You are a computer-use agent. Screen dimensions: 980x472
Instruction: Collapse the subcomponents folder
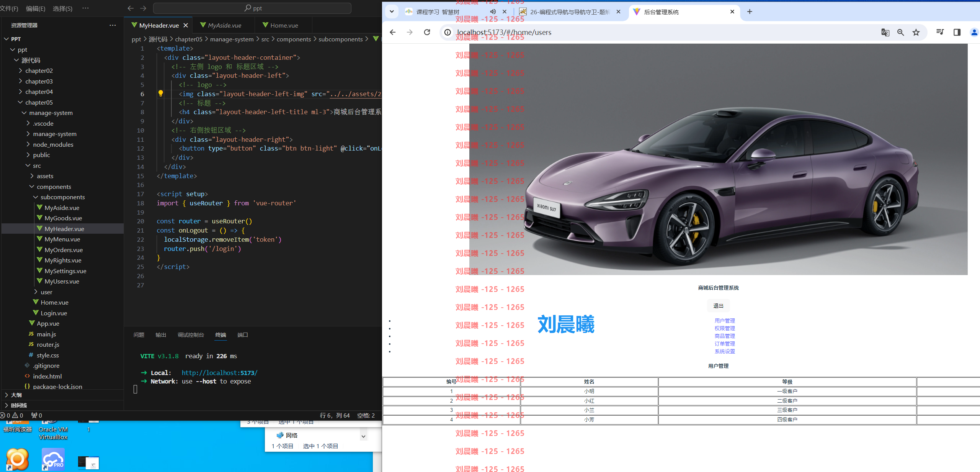(62, 197)
